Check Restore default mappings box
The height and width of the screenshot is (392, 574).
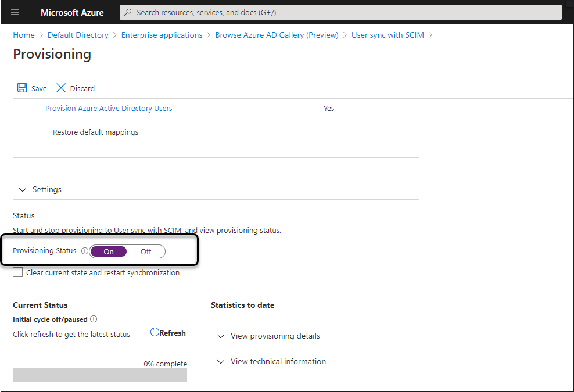(x=44, y=132)
